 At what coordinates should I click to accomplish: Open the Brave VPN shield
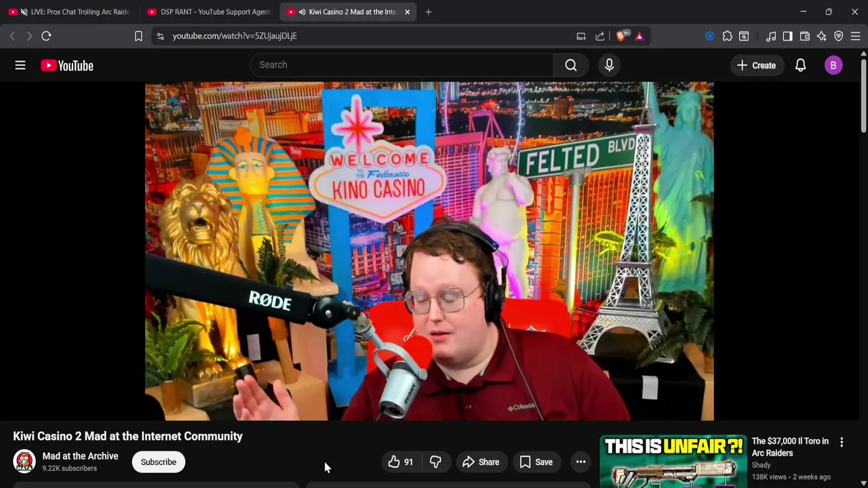click(838, 36)
